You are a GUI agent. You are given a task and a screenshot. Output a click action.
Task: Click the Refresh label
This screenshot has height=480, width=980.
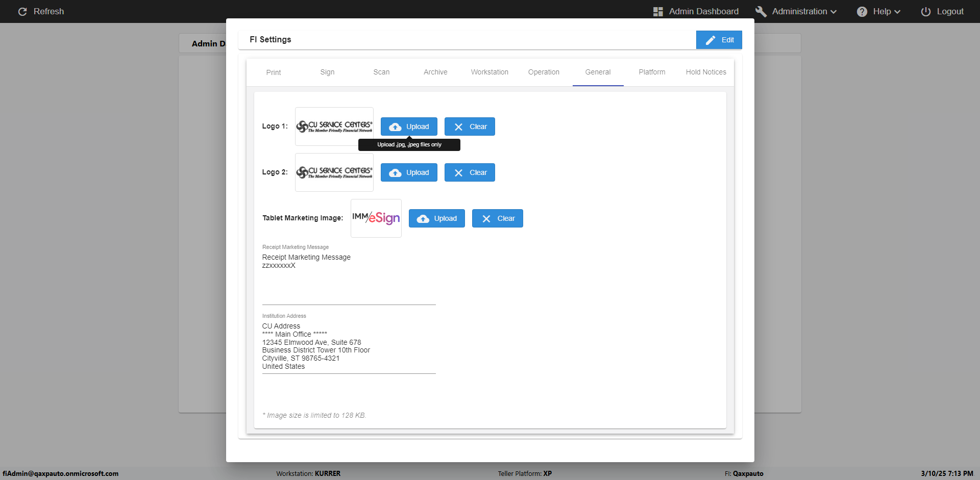tap(48, 11)
